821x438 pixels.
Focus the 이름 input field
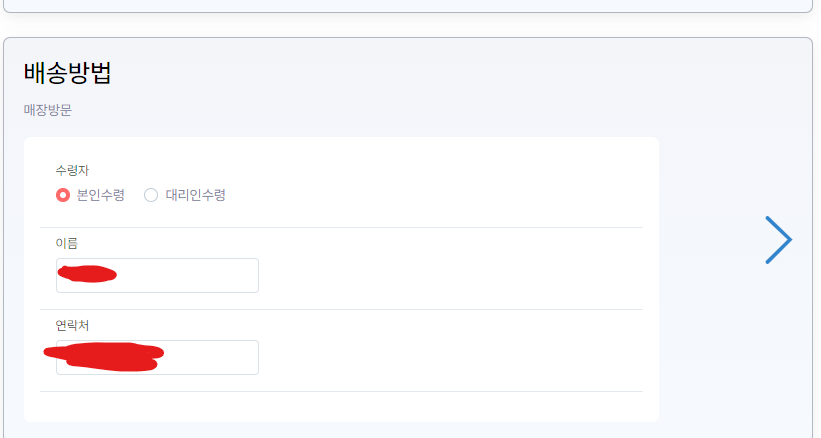157,275
